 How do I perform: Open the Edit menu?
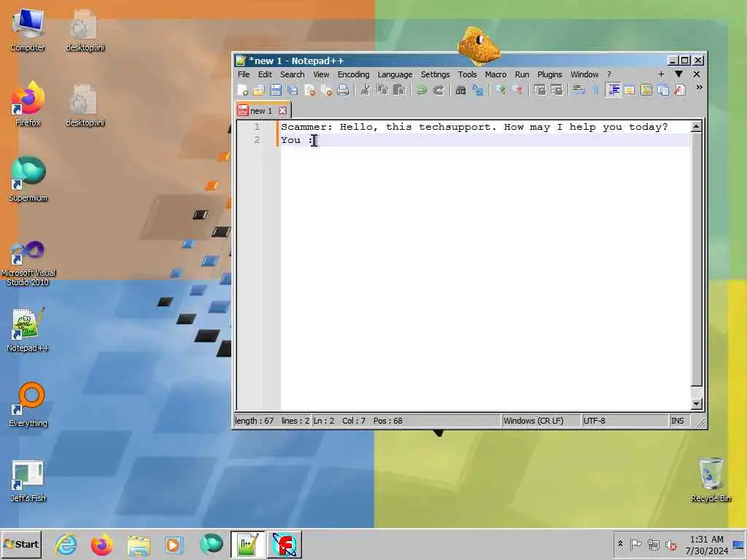265,74
